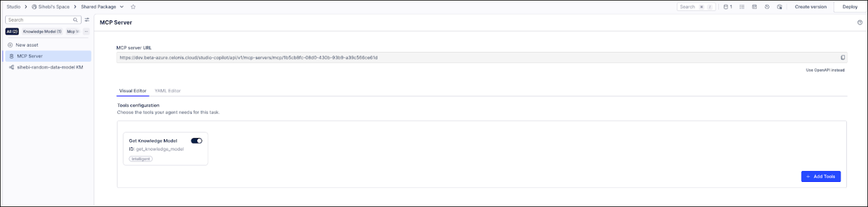Open sihebi-random-data-model KM asset
This screenshot has height=207, width=868.
[x=46, y=67]
